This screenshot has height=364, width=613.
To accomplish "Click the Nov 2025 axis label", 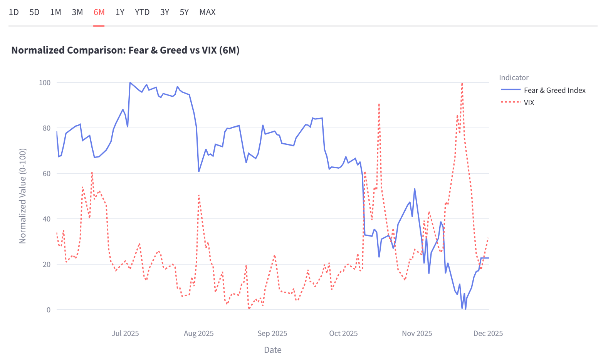I will [x=417, y=334].
